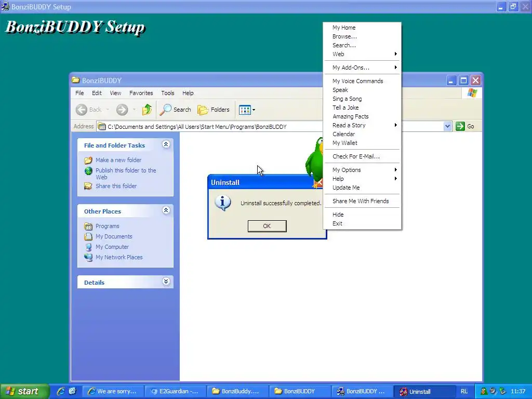The height and width of the screenshot is (399, 532).
Task: Open the Edit menu
Action: 97,93
